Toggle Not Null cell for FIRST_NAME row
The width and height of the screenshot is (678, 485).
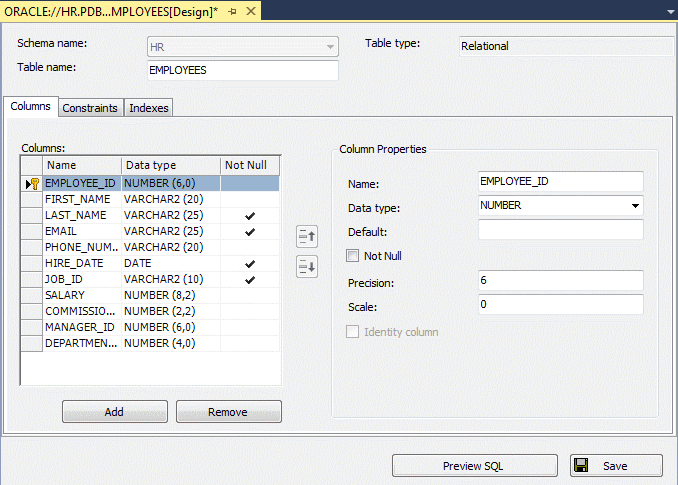tap(250, 200)
